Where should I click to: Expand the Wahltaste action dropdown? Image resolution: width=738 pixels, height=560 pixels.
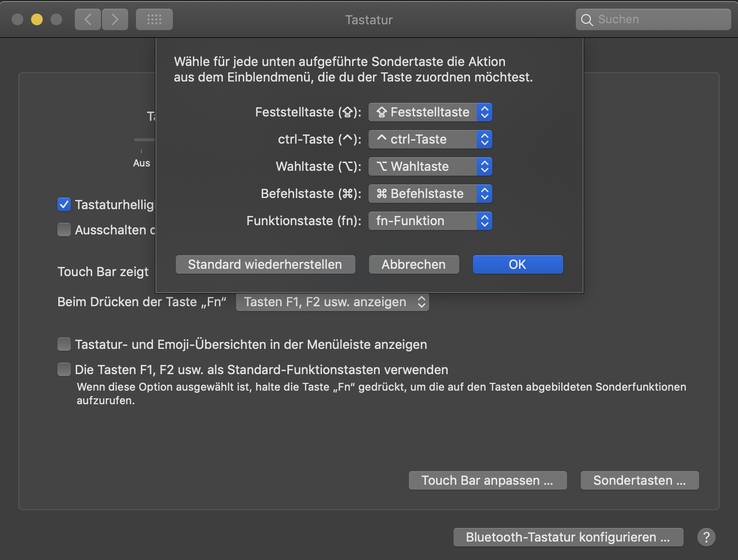point(430,166)
